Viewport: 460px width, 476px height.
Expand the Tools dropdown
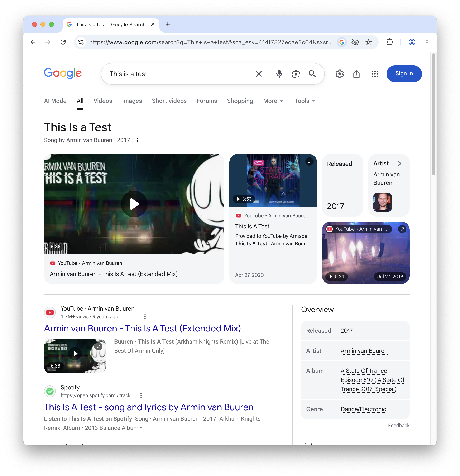click(305, 101)
